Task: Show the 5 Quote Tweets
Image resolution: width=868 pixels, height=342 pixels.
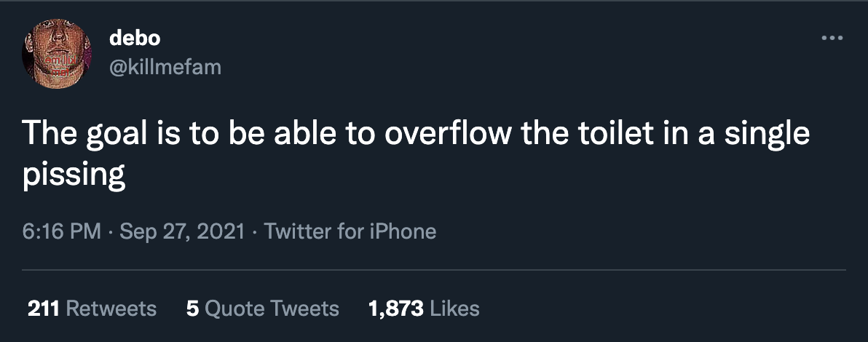Action: click(x=262, y=309)
